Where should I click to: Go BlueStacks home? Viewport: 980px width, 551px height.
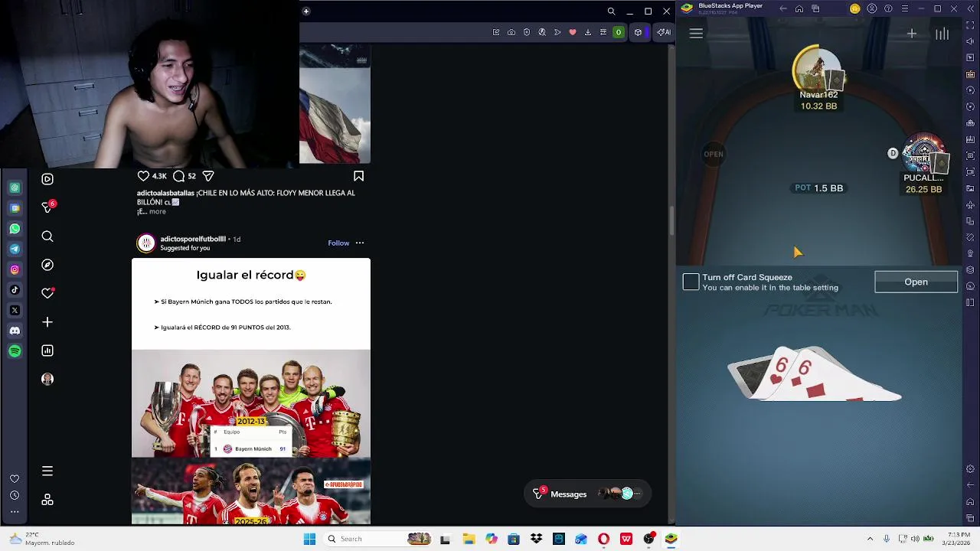[799, 8]
